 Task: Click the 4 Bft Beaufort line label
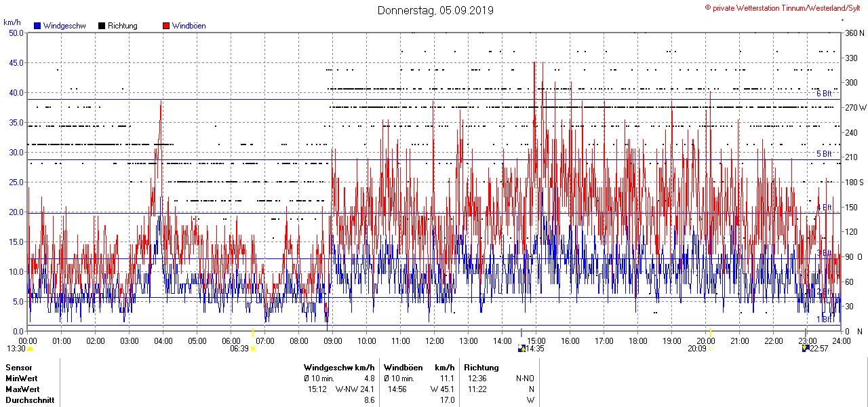pos(824,208)
